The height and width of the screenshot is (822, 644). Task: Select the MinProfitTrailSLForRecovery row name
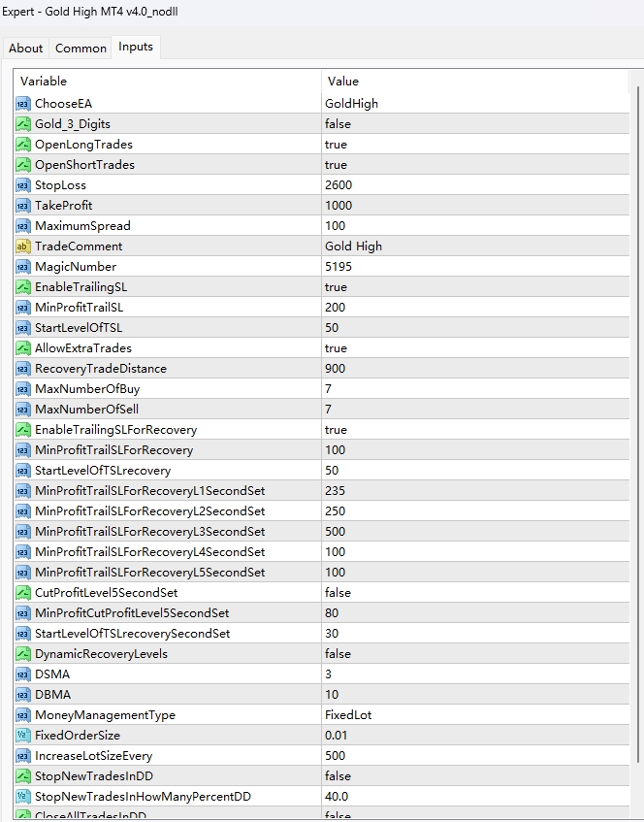[113, 450]
